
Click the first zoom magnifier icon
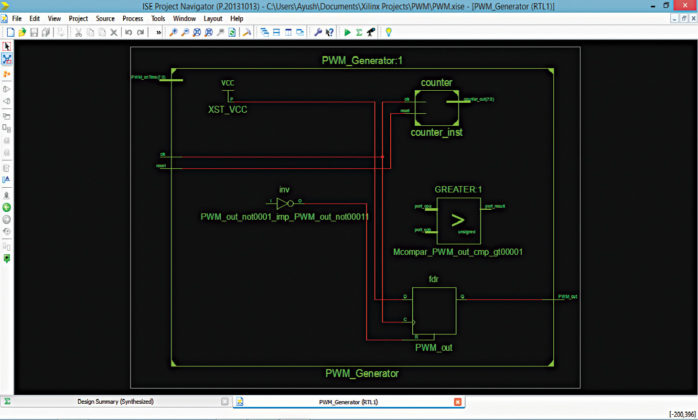(x=173, y=32)
